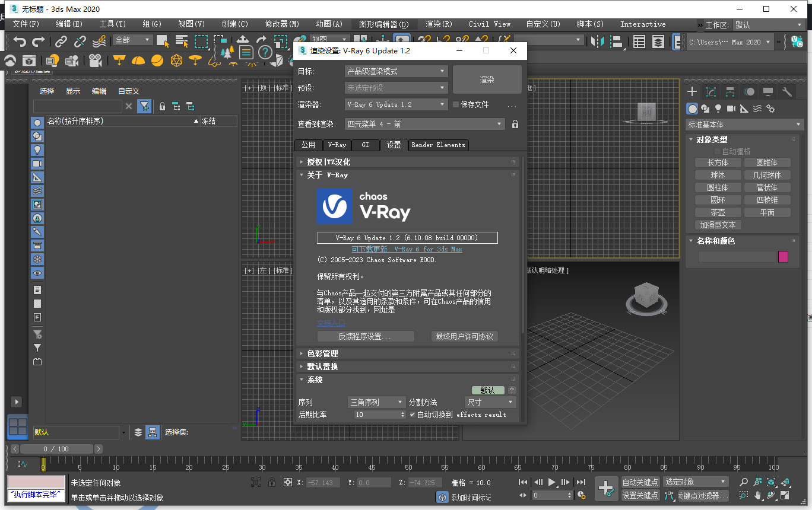Toggle Display Geometry filter in Scene Explorer
The height and width of the screenshot is (510, 812).
pos(37,122)
